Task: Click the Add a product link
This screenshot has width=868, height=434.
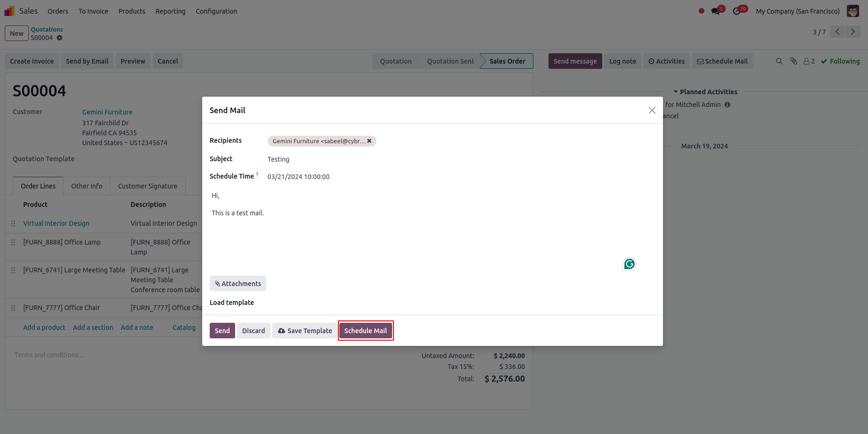Action: point(44,328)
